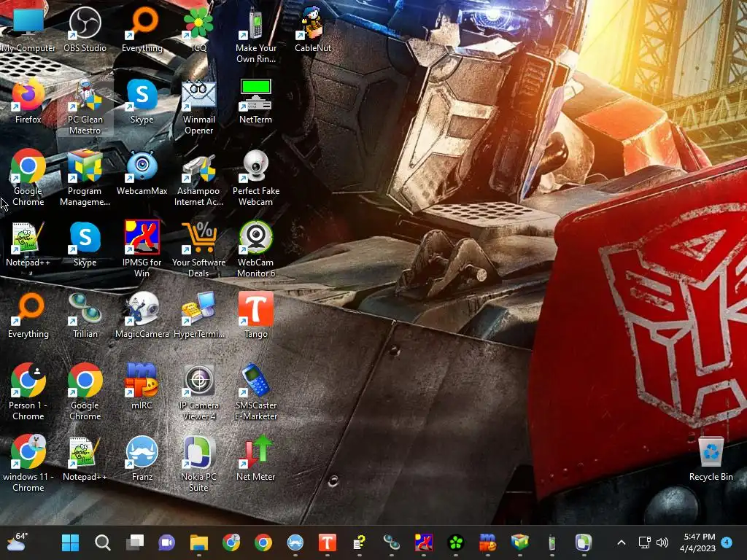Open the clock showing 5:47 PM
This screenshot has height=560, width=747.
698,542
